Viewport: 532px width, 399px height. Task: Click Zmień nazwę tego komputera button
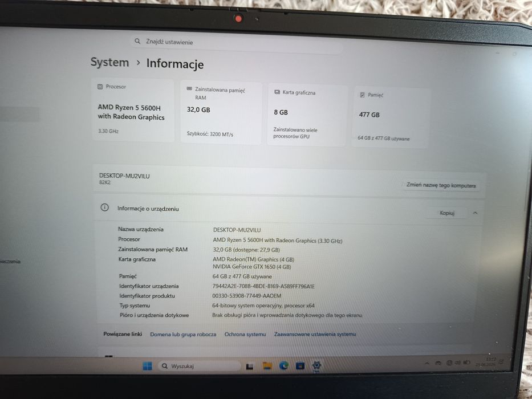[441, 185]
